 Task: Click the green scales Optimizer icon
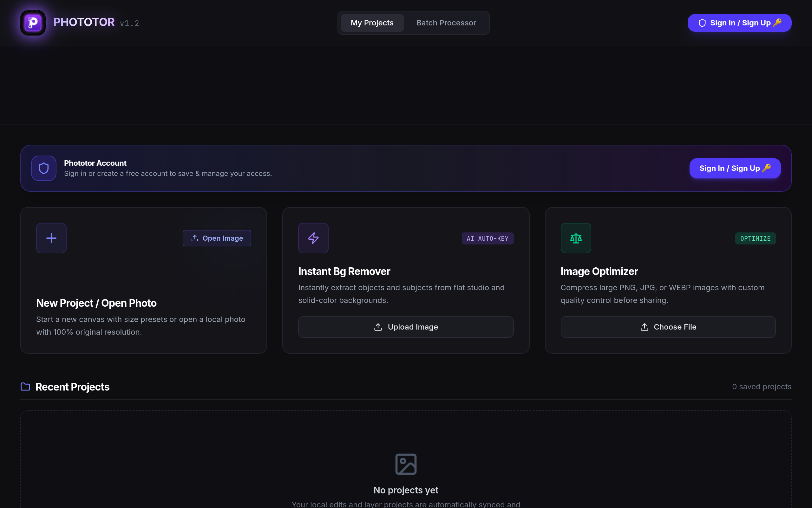click(x=576, y=238)
